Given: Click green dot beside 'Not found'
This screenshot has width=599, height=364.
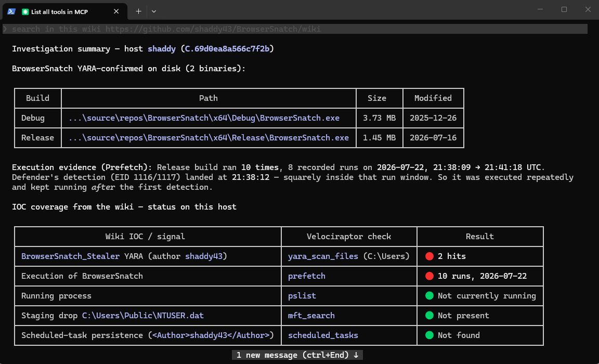Looking at the screenshot, I should click(x=429, y=335).
